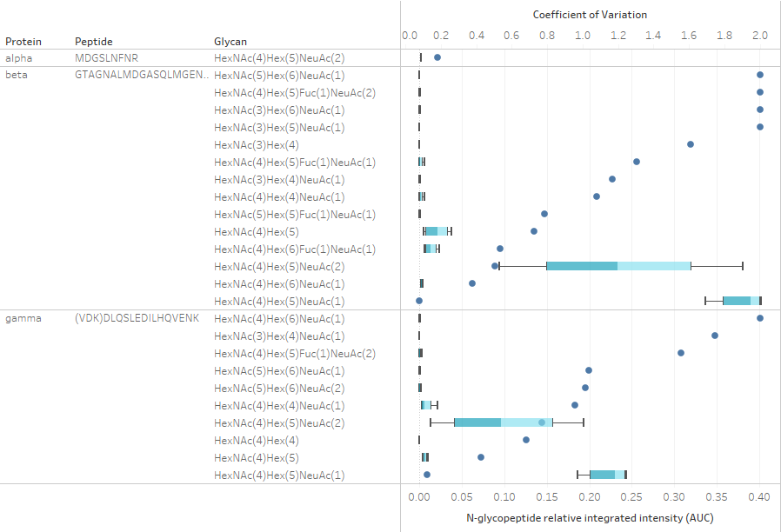This screenshot has width=781, height=532.
Task: Click the box plot for beta HexNAc(4)Hex(5)NeuAc(2)
Action: [617, 267]
